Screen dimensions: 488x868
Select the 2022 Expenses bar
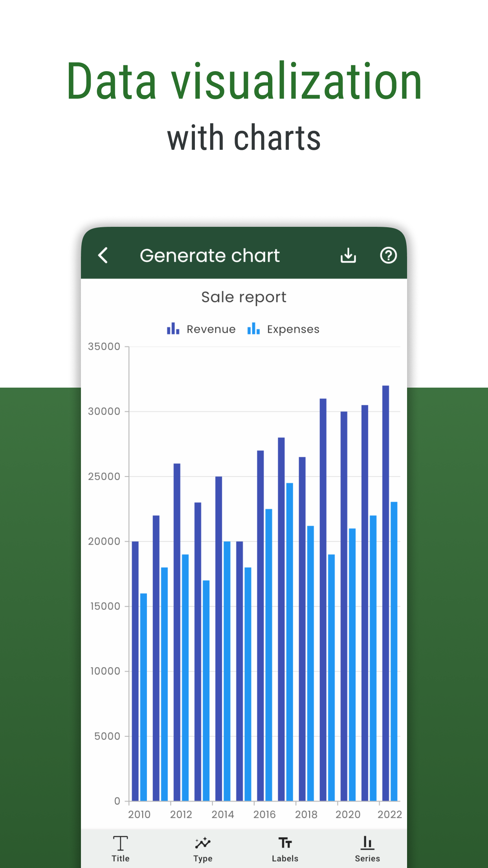(394, 651)
